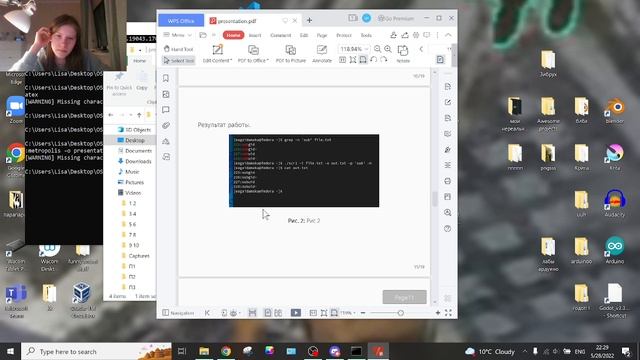The image size is (640, 360).
Task: Enter full screen mode in WPS
Action: tap(448, 313)
